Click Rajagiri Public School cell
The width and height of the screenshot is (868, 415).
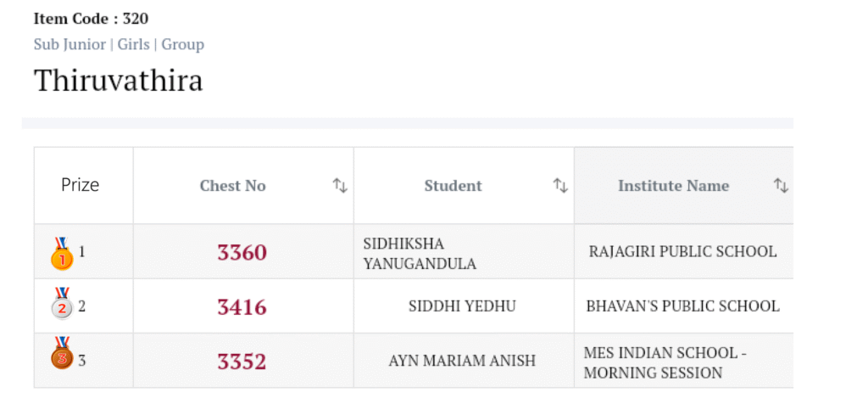tap(682, 251)
